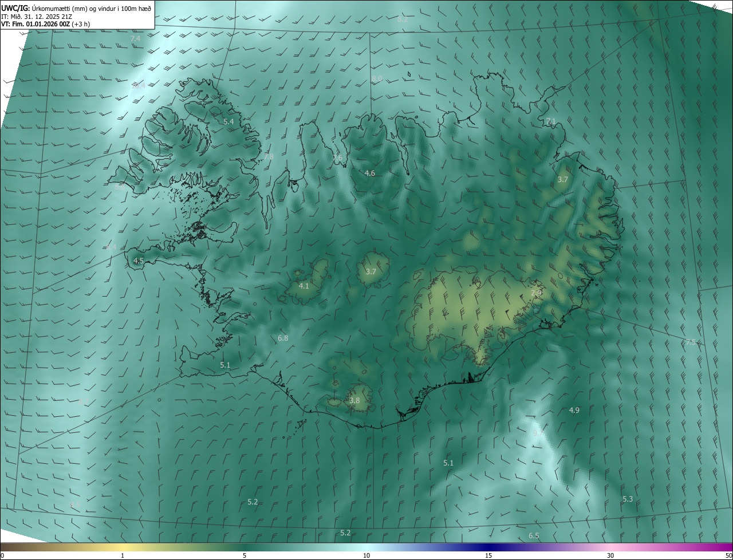Viewport: 733px width, 560px height.
Task: Click the 8.0 value on the map
Action: pyautogui.click(x=377, y=78)
